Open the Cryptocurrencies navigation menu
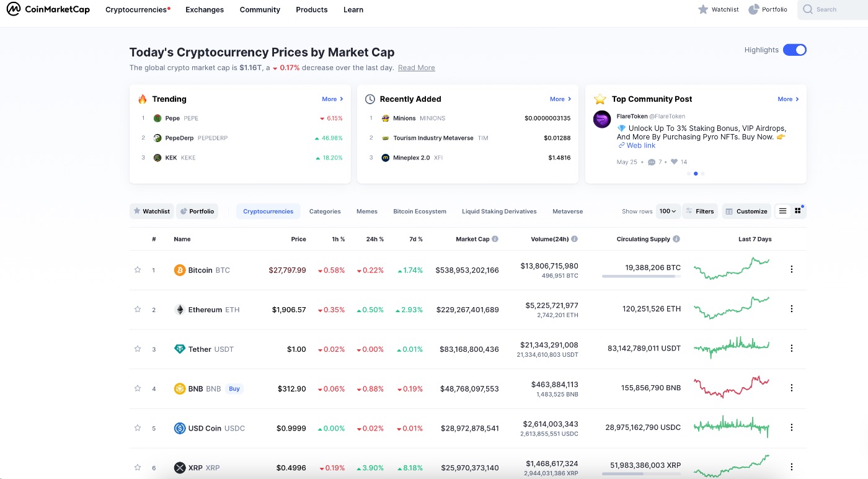The height and width of the screenshot is (479, 868). [x=136, y=10]
